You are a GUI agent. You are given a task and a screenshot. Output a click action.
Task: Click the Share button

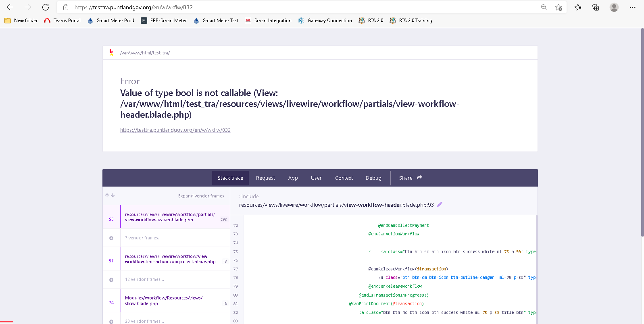pyautogui.click(x=411, y=178)
